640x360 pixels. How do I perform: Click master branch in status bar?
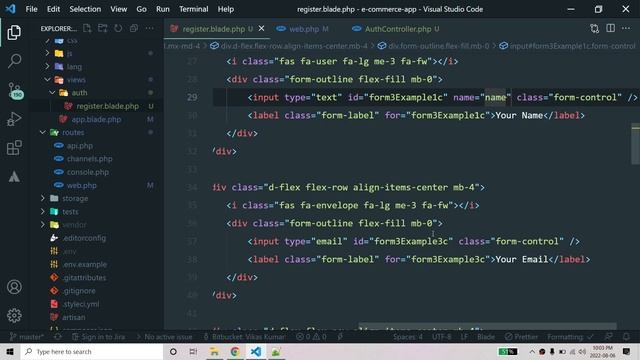point(27,337)
